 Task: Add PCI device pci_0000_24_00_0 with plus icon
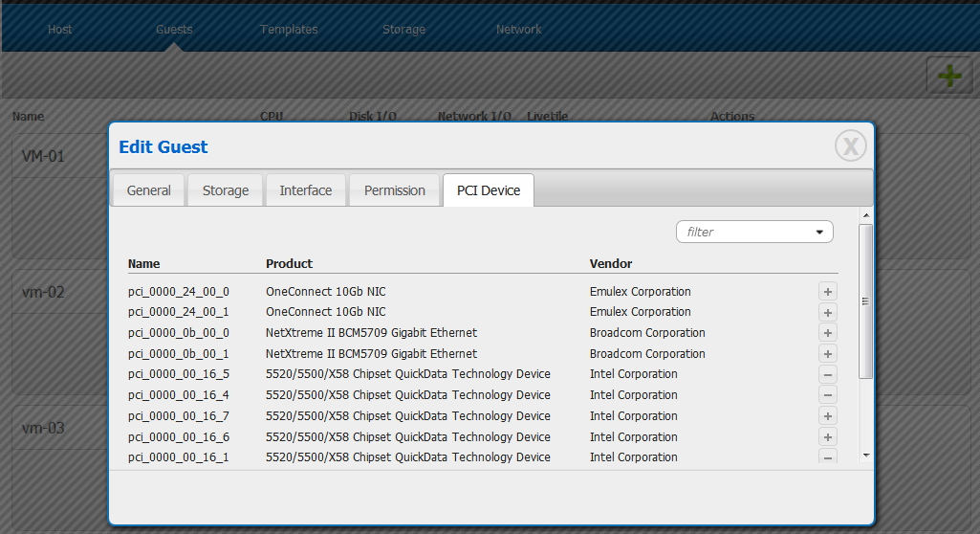click(x=828, y=292)
